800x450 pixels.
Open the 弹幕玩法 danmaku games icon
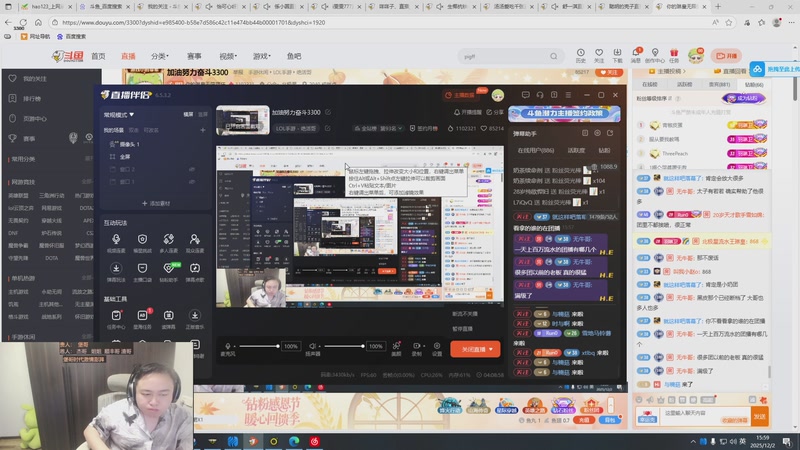(x=116, y=271)
